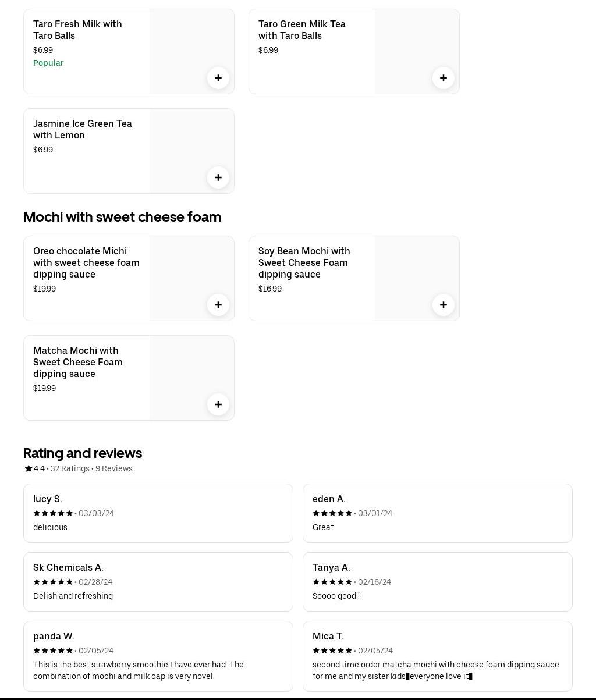Viewport: 596px width, 700px height.
Task: Open Taro Green Milk Tea item details
Action: pos(301,30)
